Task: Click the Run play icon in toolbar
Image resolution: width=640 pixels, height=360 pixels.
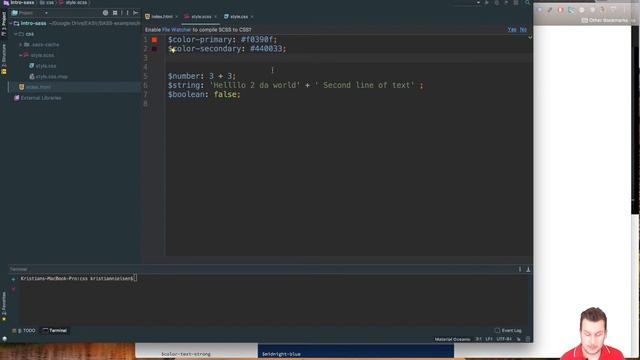Action: (487, 2)
